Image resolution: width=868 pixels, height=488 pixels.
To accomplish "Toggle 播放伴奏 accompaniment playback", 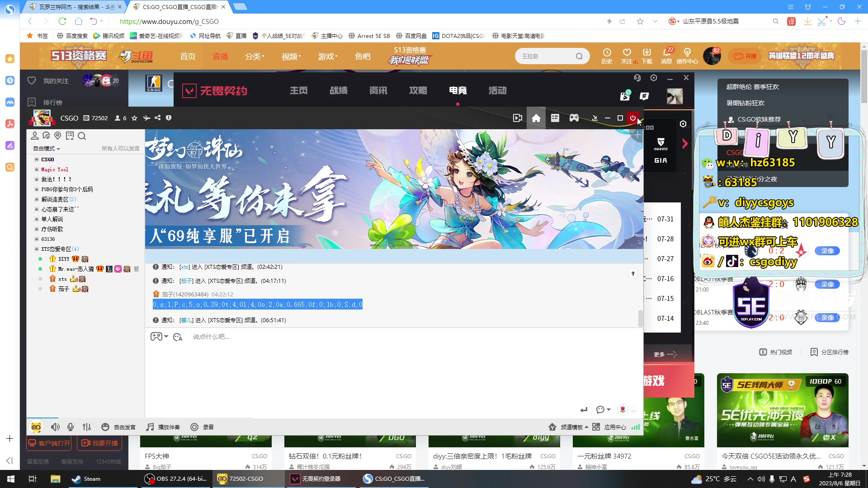I will point(163,427).
